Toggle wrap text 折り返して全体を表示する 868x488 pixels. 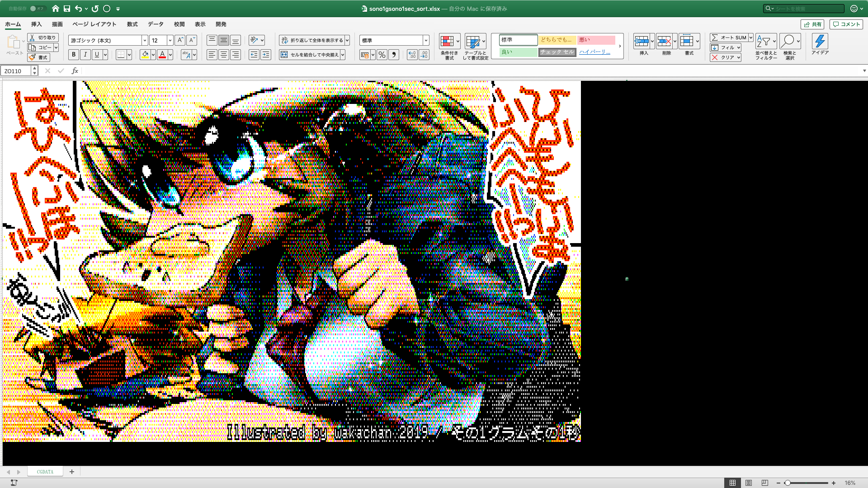312,40
